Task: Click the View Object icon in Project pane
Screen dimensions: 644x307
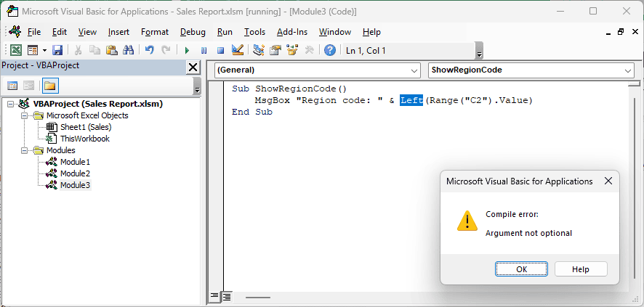Action: [x=28, y=86]
